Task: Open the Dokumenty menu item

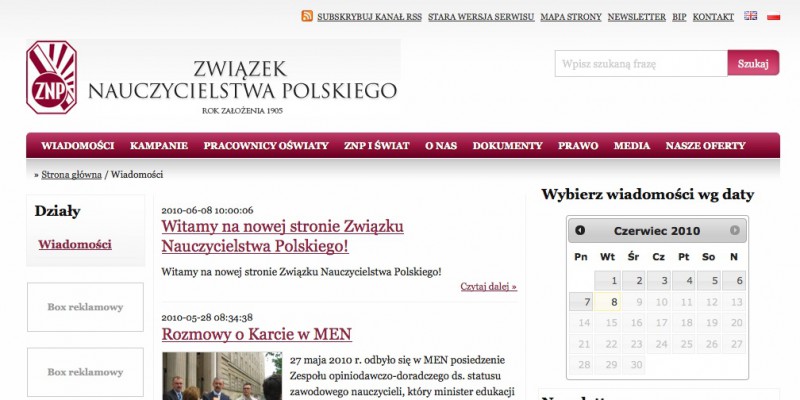Action: 507,146
